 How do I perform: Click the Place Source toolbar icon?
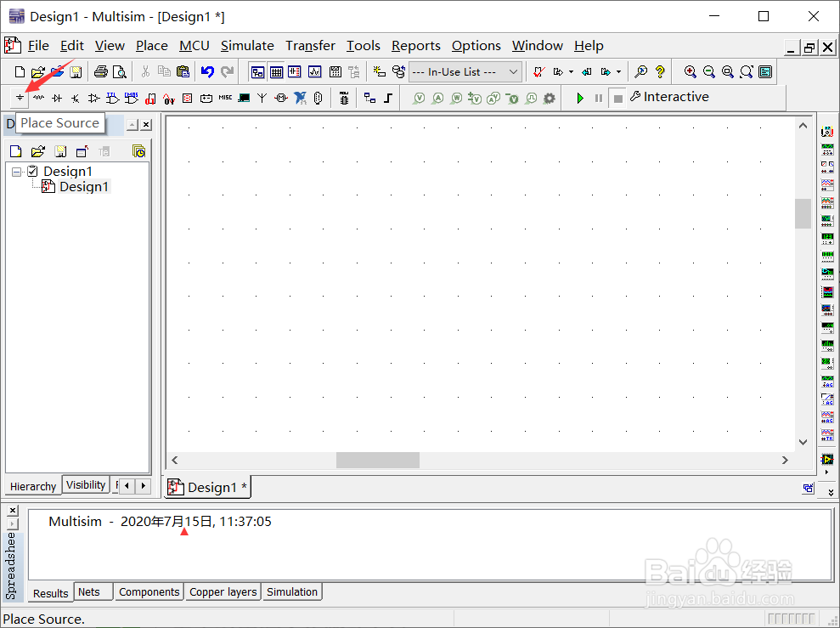coord(20,98)
